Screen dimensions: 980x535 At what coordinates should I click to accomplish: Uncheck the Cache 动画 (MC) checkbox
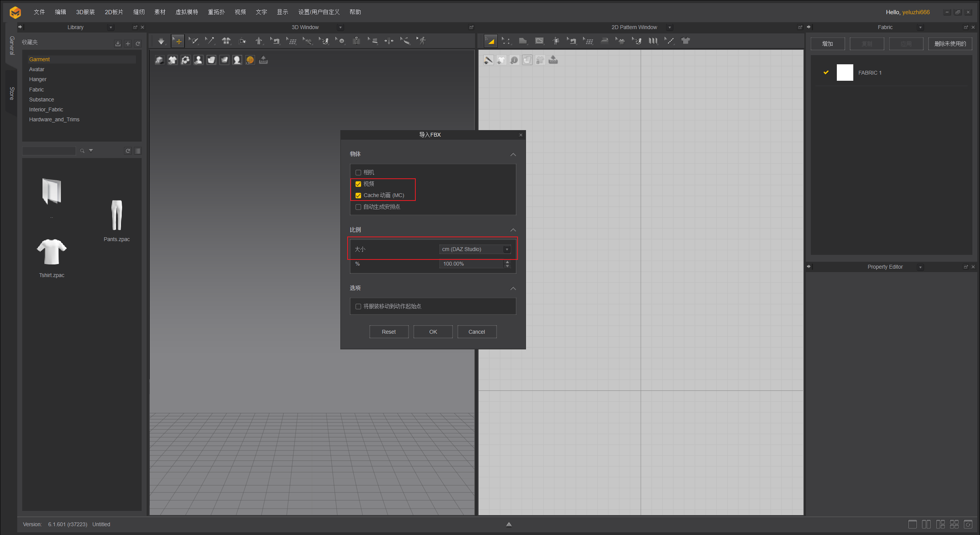(x=358, y=196)
